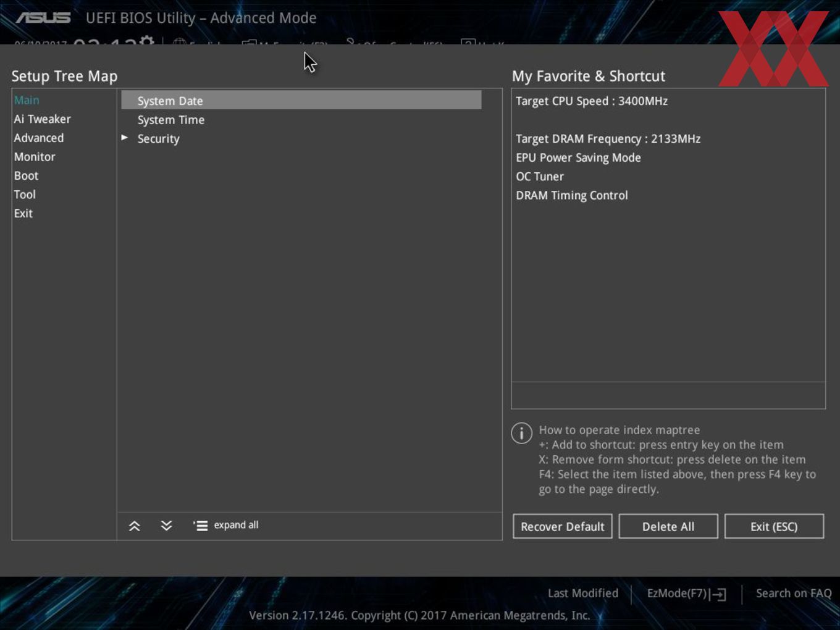Click the EzMode arrow icon

pyautogui.click(x=718, y=594)
